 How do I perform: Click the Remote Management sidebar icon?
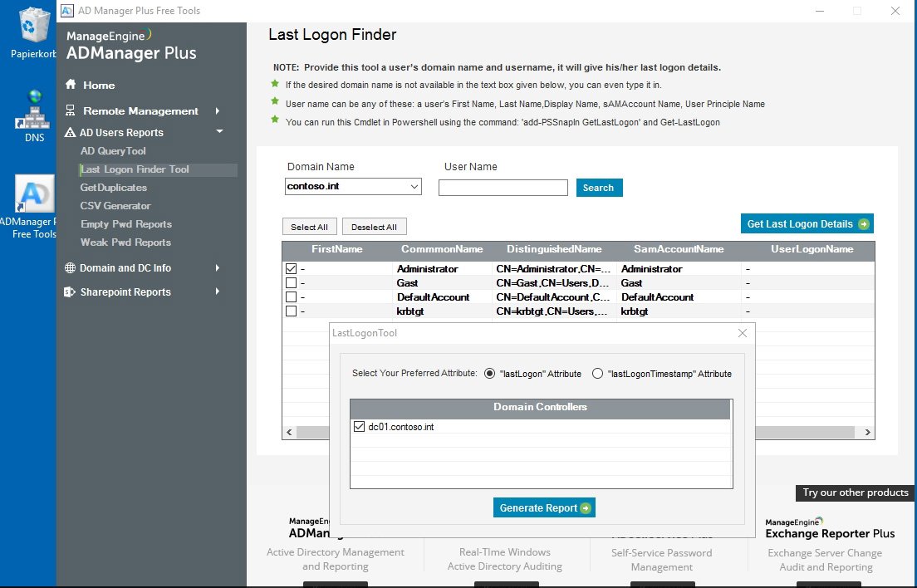pyautogui.click(x=71, y=110)
